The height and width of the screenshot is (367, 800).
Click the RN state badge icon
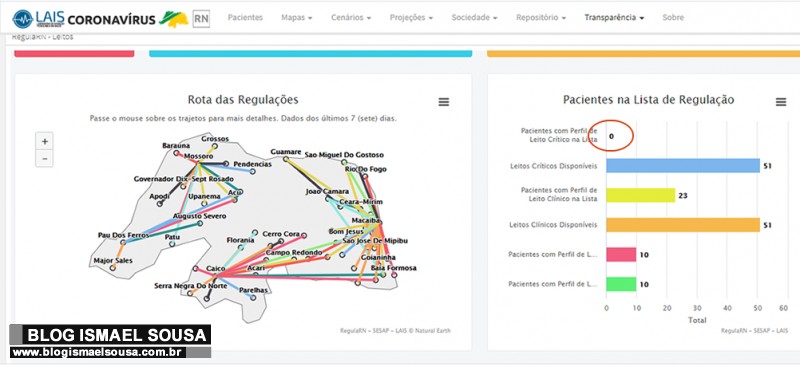201,19
